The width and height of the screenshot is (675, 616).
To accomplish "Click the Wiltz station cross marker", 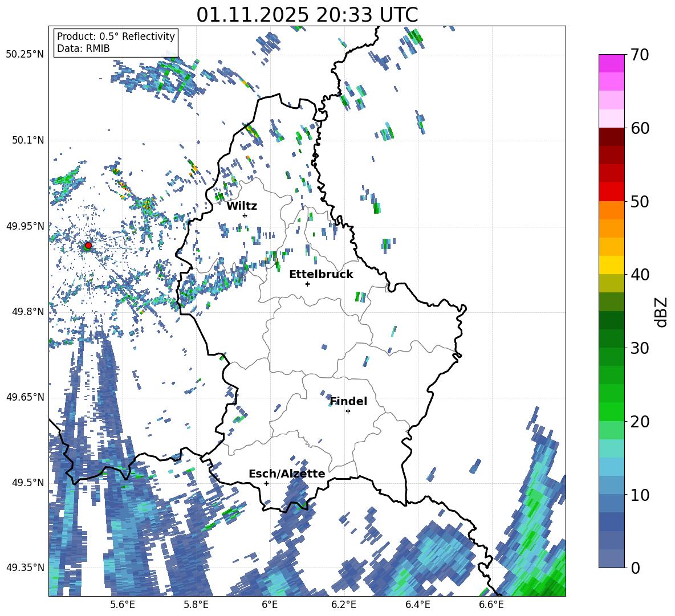I will [x=245, y=215].
